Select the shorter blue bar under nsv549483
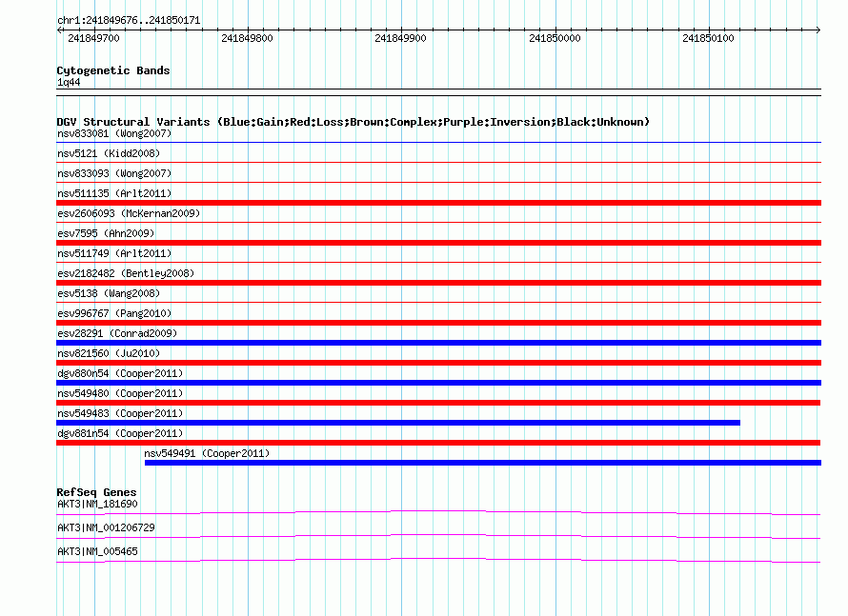 tap(398, 423)
